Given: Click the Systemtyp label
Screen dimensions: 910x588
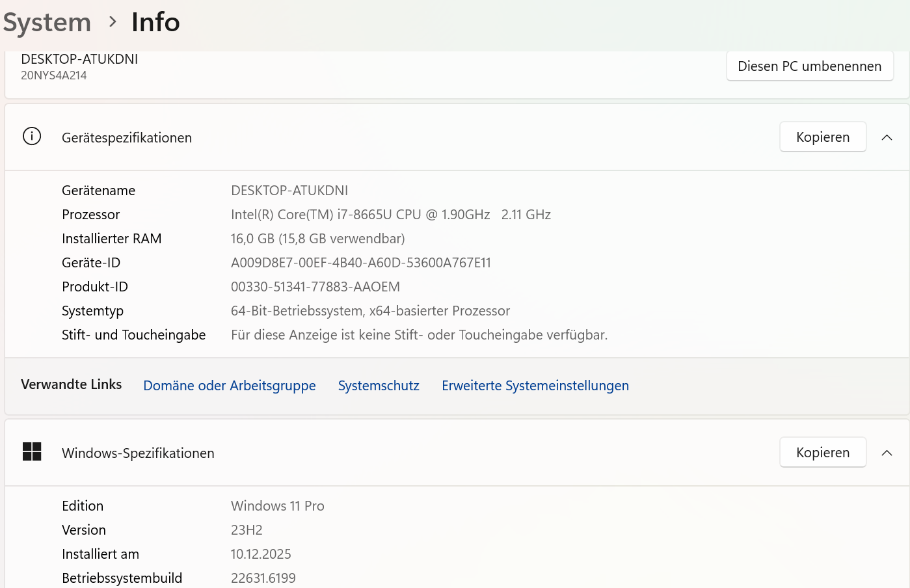Looking at the screenshot, I should tap(92, 311).
